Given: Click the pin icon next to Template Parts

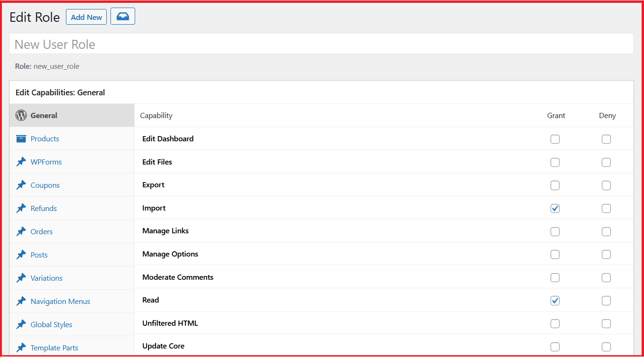Looking at the screenshot, I should [21, 348].
